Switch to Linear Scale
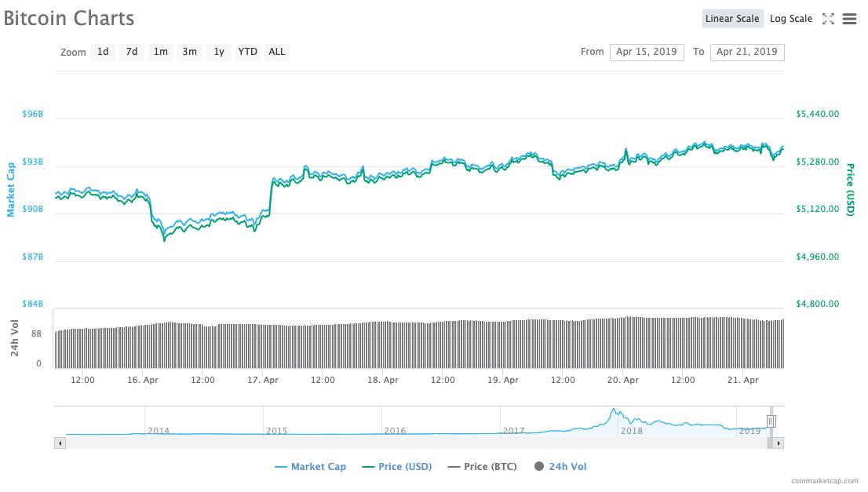868x492 pixels. (x=732, y=18)
